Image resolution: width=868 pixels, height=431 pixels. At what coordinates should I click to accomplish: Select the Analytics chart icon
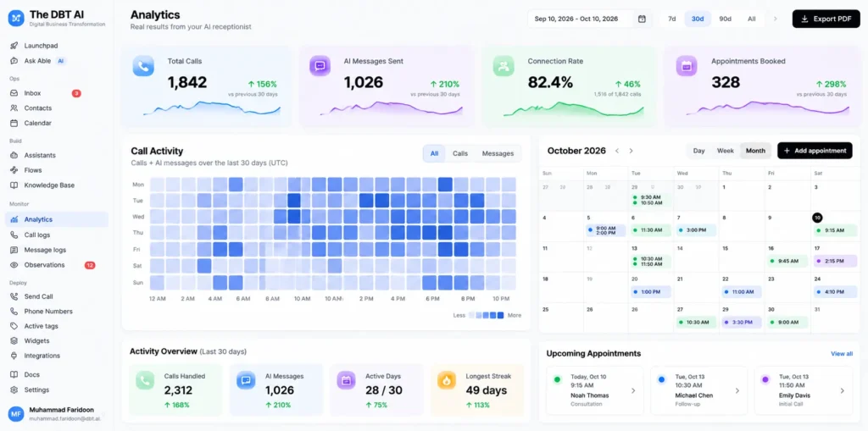[14, 219]
